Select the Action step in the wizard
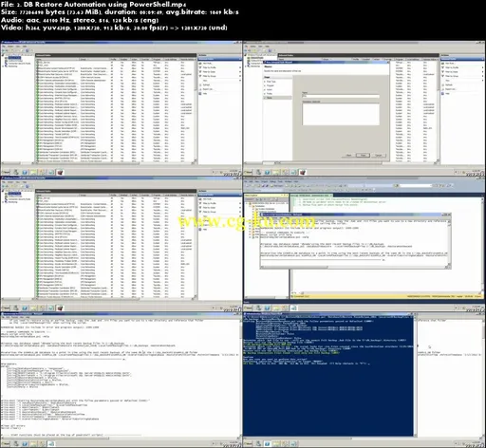 click(270, 89)
